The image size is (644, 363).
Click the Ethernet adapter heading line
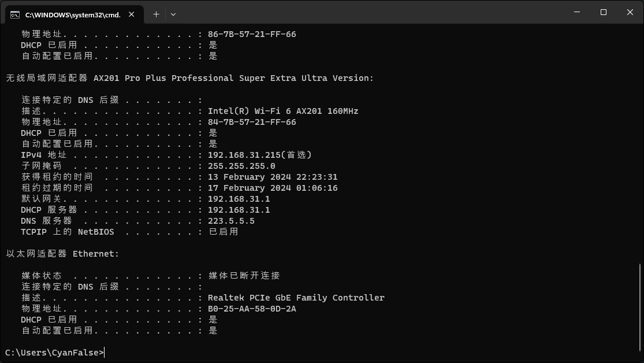click(x=62, y=254)
